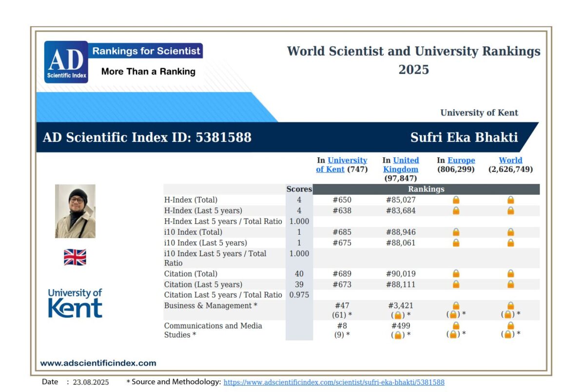Click the "i10 Index (Total)" row label
The image size is (585, 392).
[x=193, y=232]
